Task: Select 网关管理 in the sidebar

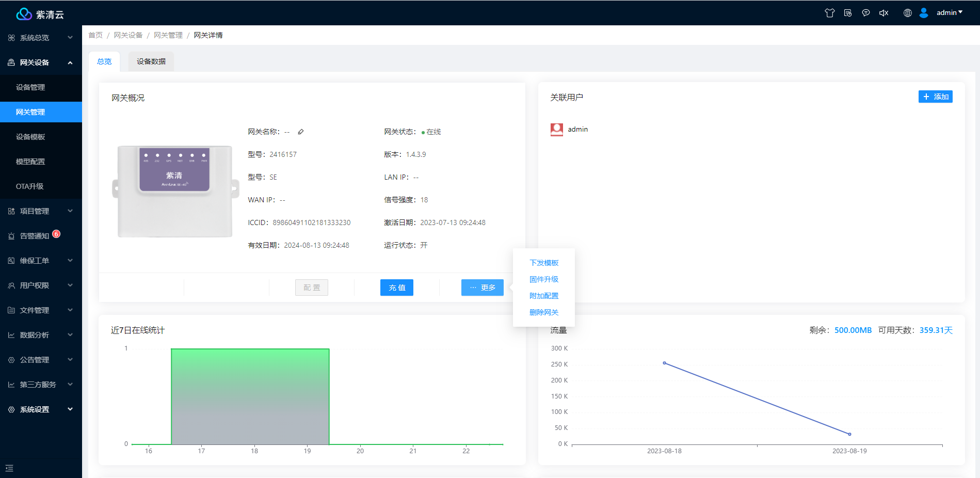Action: 41,112
